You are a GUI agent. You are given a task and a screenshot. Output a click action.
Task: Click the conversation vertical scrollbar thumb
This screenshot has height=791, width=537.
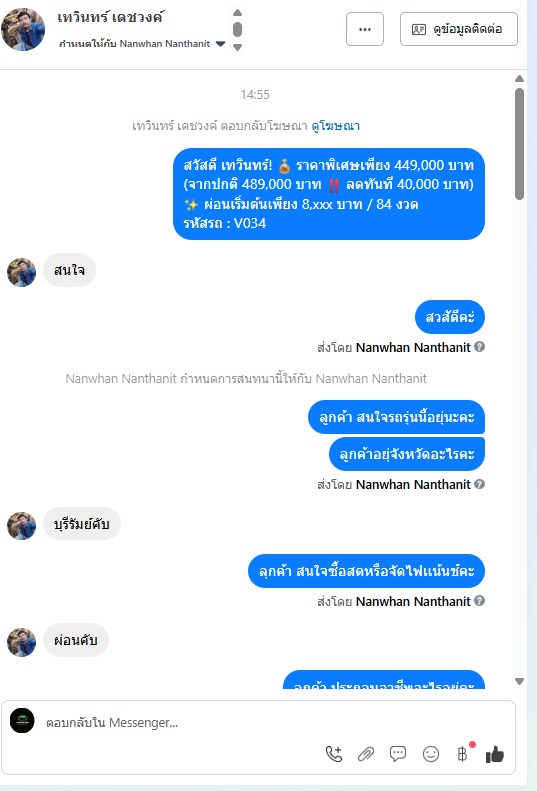pos(519,144)
